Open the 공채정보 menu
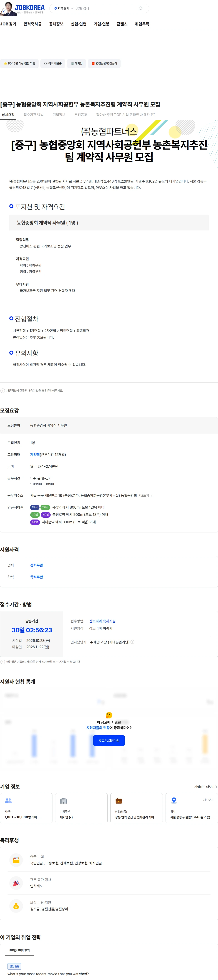 [56, 24]
